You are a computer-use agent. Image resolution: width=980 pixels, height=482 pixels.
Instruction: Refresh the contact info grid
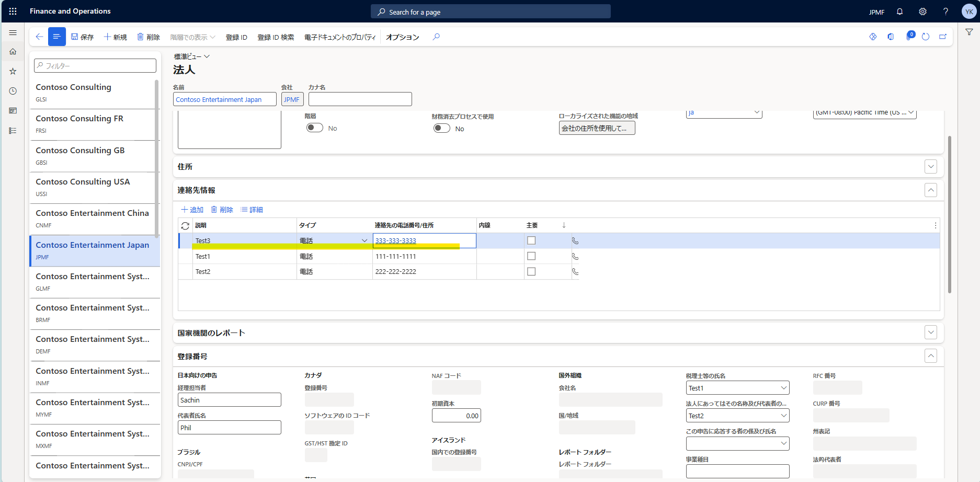point(185,226)
